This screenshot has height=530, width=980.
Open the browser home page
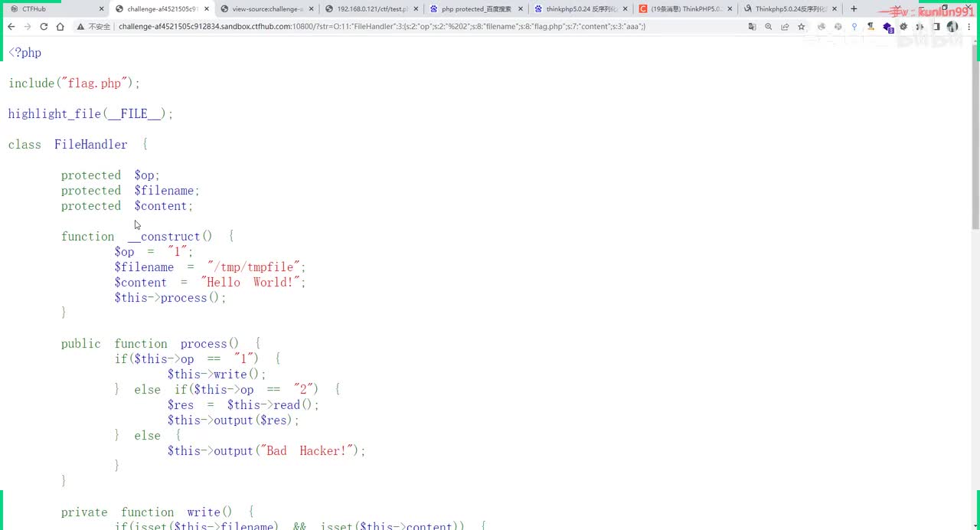pyautogui.click(x=60, y=26)
